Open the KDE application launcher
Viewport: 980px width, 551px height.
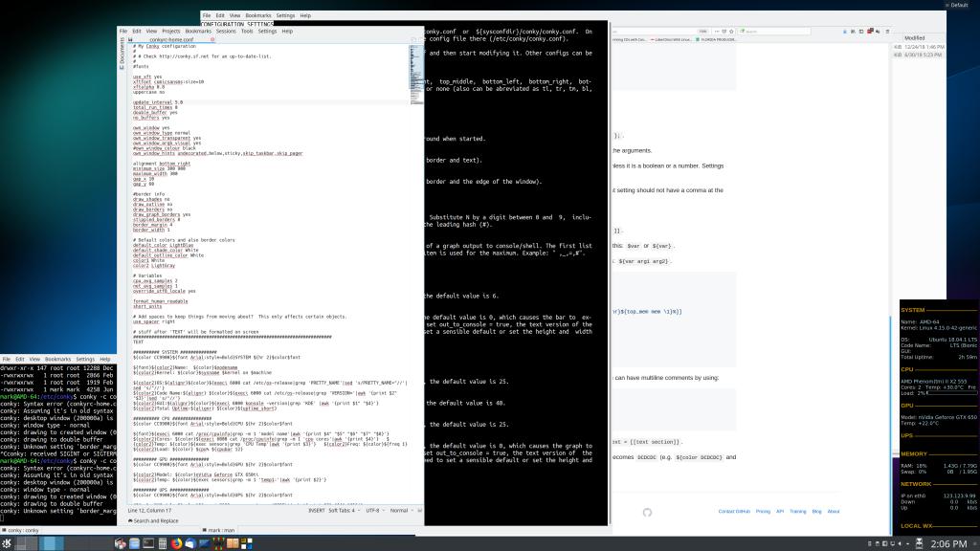point(8,543)
